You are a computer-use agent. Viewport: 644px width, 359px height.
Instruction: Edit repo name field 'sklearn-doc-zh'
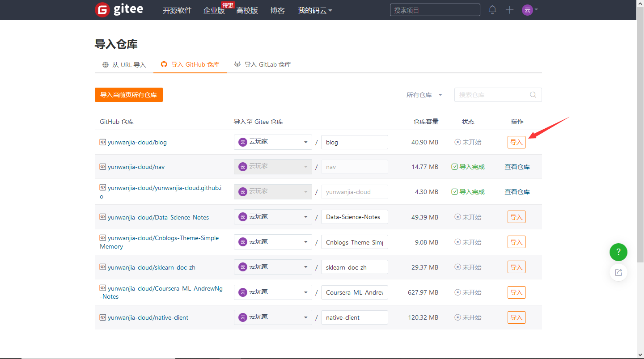355,267
